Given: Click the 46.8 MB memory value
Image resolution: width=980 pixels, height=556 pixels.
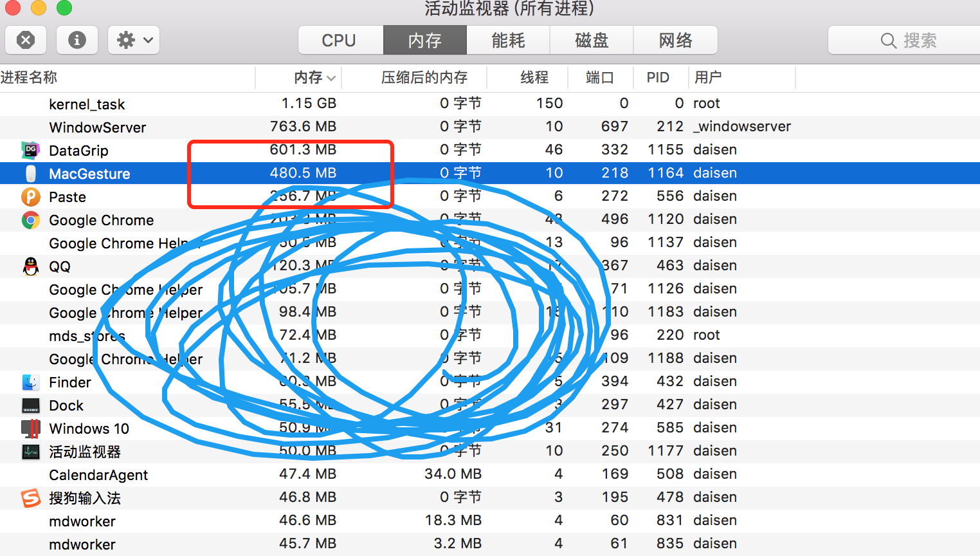Looking at the screenshot, I should [x=307, y=497].
